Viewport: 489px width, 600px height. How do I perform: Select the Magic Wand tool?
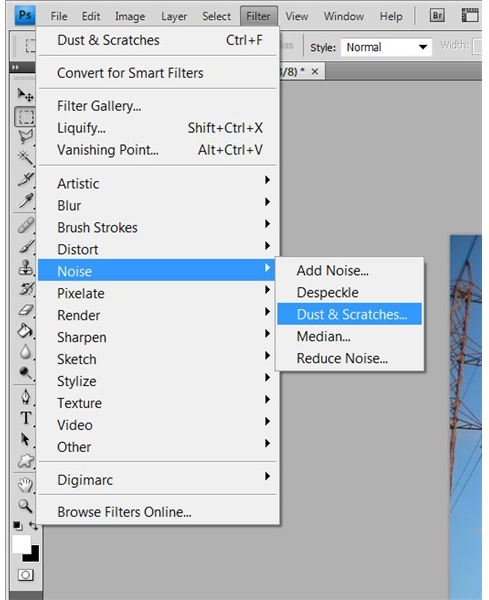(x=25, y=158)
